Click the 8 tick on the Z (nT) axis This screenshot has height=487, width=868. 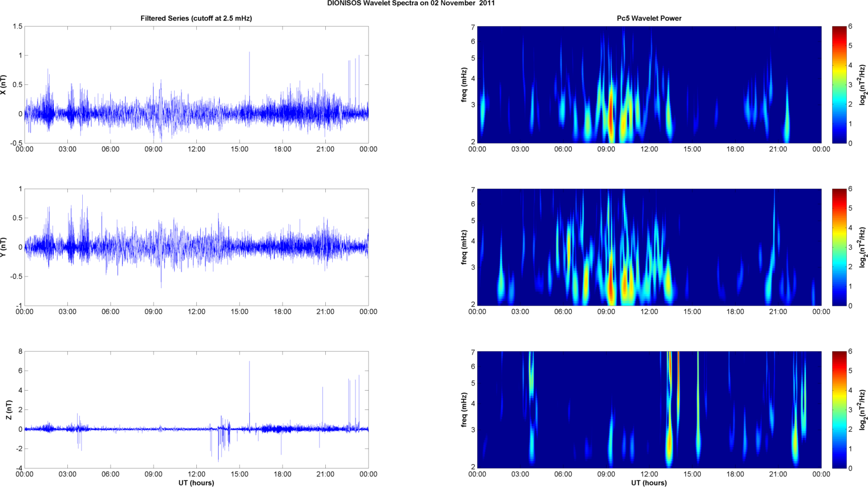20,352
